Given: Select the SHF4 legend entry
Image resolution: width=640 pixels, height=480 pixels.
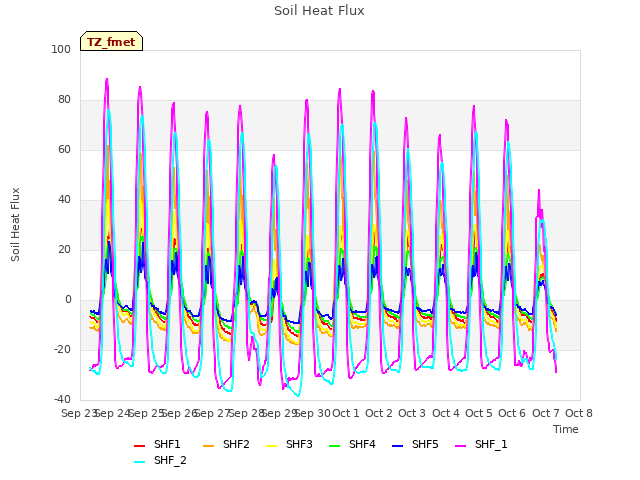Looking at the screenshot, I should pos(352,444).
